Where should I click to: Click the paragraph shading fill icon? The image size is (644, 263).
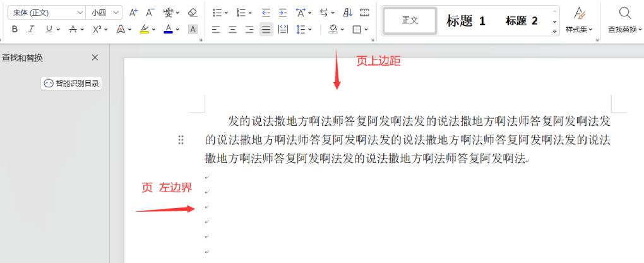[333, 29]
